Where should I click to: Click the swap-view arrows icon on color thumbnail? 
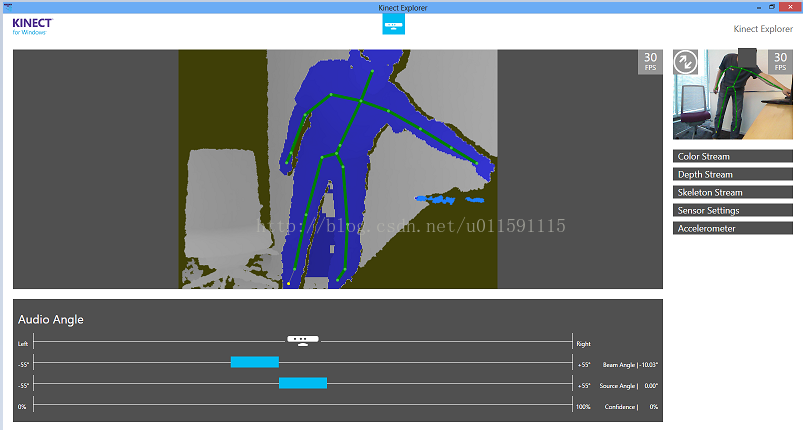[685, 62]
